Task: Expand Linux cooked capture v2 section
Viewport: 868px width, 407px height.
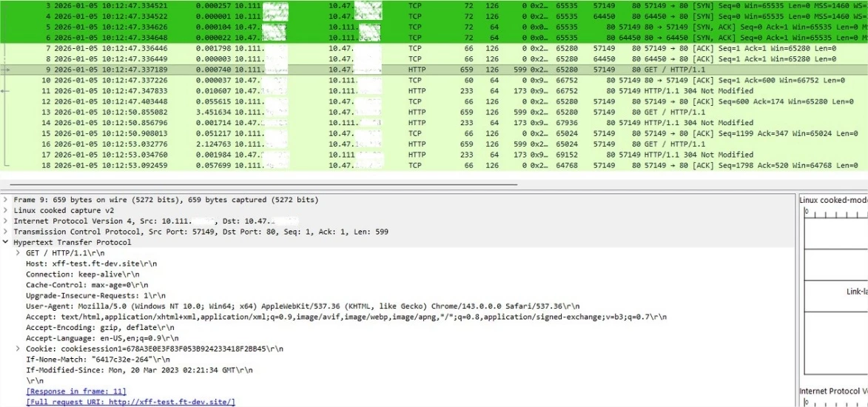Action: (5, 210)
